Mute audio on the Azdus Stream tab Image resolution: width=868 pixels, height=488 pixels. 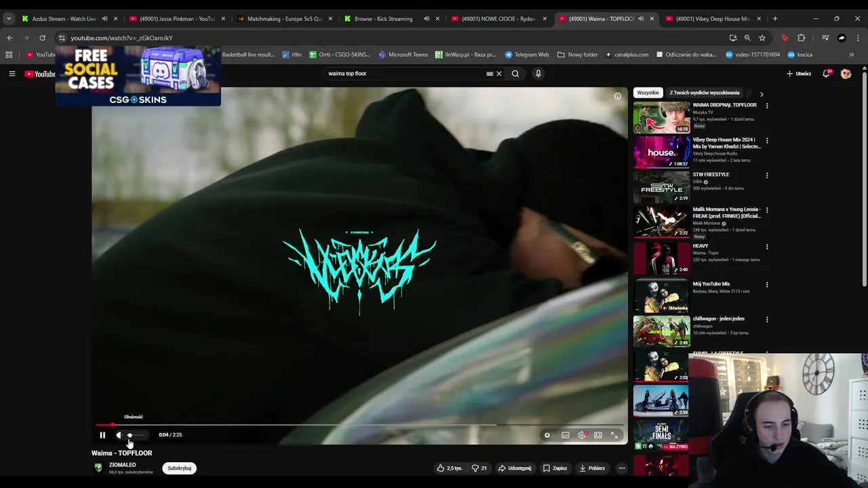tap(104, 18)
